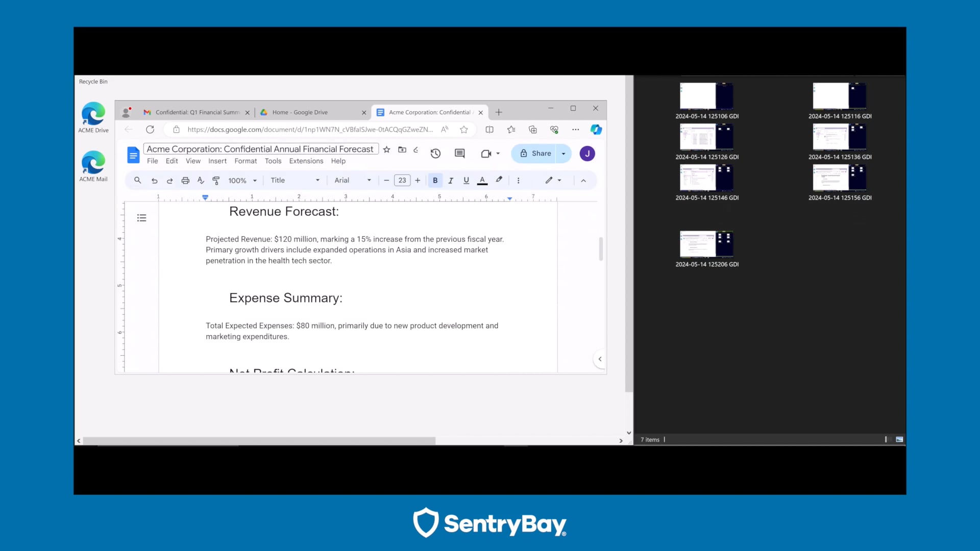Click the print icon in toolbar
The image size is (980, 551).
pyautogui.click(x=185, y=181)
